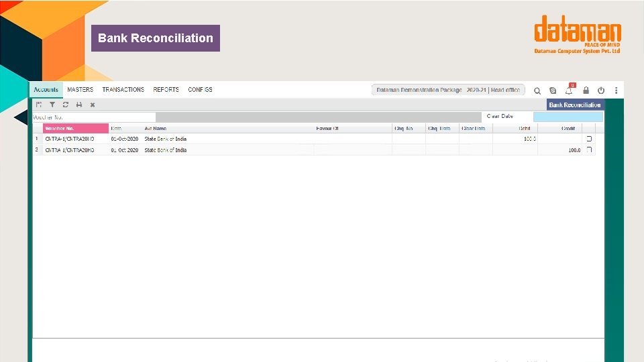The image size is (644, 362).
Task: Tick the checkbox for row 1 debit entry
Action: tap(589, 139)
